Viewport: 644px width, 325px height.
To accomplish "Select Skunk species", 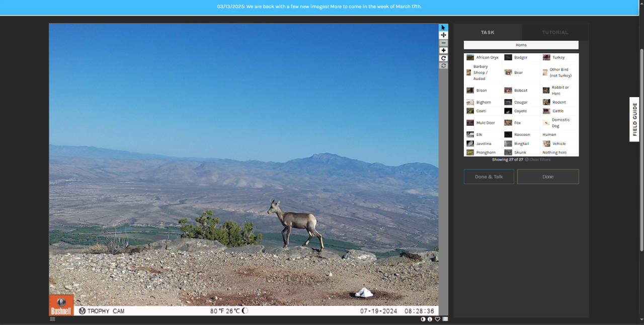I will [521, 152].
